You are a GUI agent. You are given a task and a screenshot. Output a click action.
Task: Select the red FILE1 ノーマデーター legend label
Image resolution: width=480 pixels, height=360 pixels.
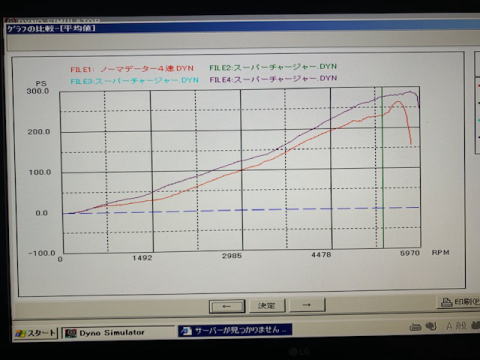click(x=132, y=69)
